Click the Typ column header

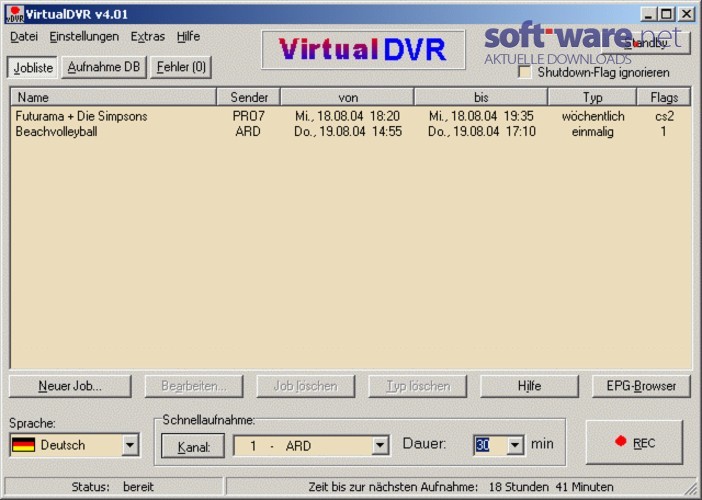click(592, 97)
